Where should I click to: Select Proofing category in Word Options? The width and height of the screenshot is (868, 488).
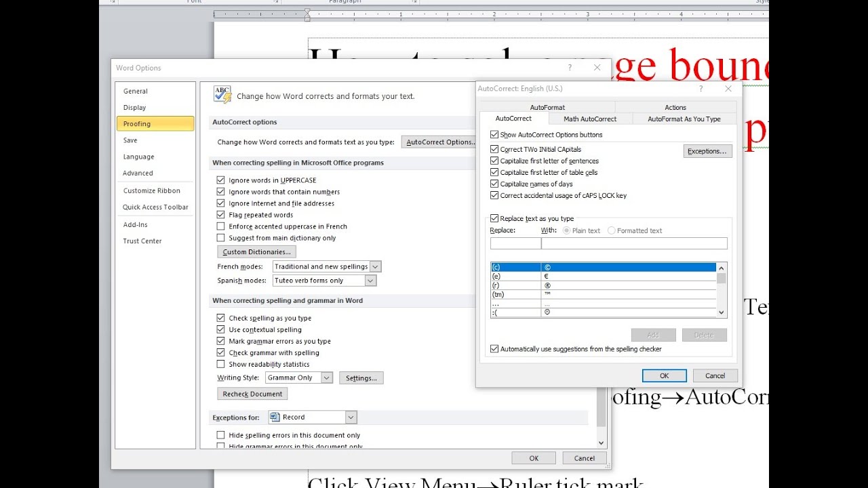coord(155,123)
